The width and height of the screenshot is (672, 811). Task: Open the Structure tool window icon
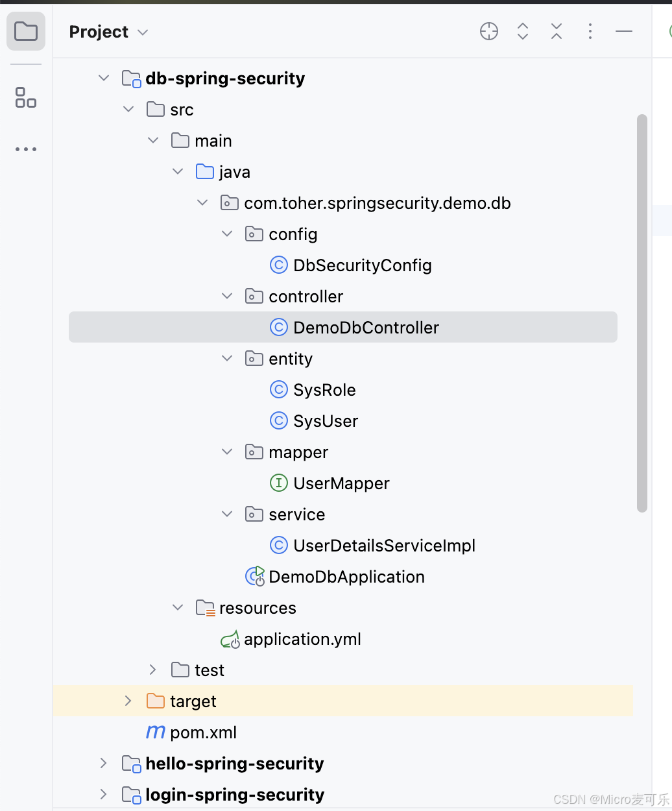(26, 97)
